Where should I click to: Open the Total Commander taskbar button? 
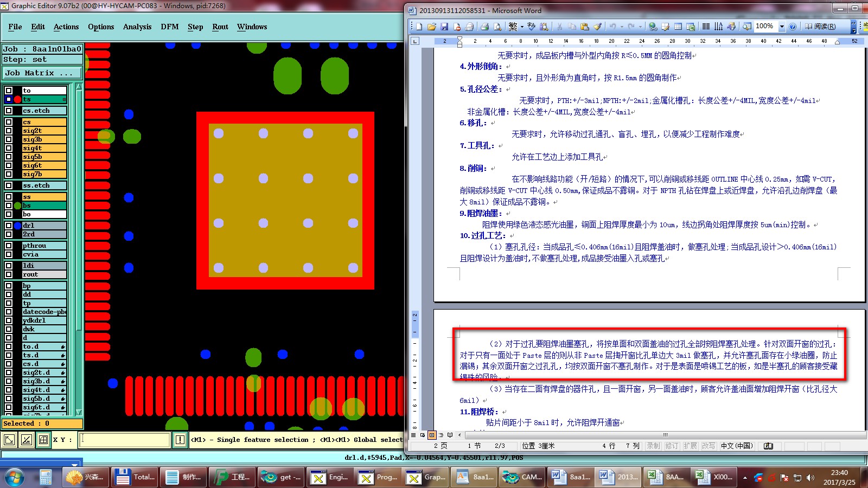[x=135, y=477]
